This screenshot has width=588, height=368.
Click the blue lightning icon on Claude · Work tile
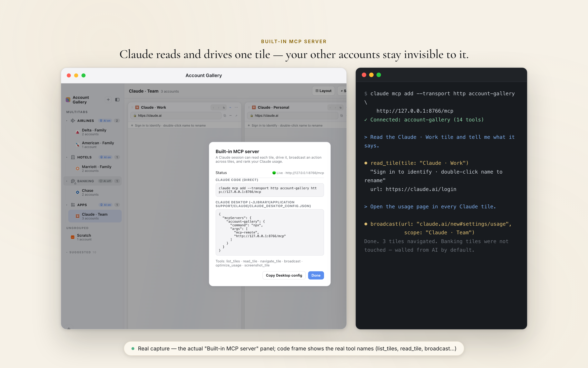pos(230,107)
